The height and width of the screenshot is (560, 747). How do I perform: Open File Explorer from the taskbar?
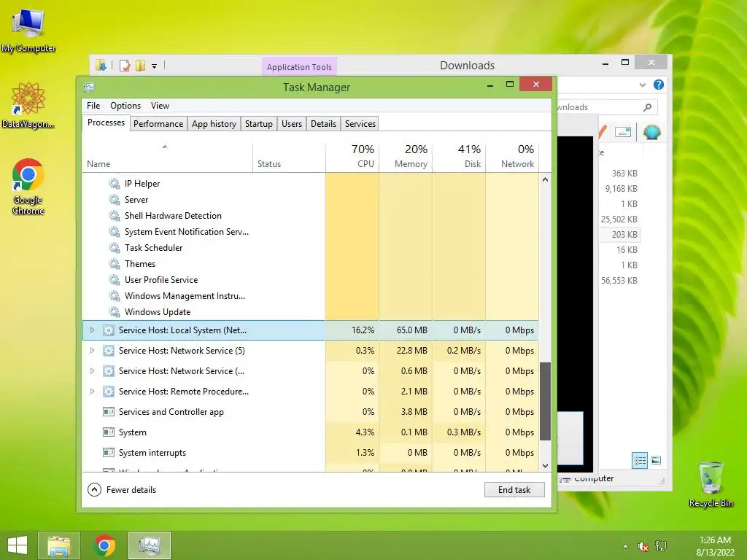[58, 545]
